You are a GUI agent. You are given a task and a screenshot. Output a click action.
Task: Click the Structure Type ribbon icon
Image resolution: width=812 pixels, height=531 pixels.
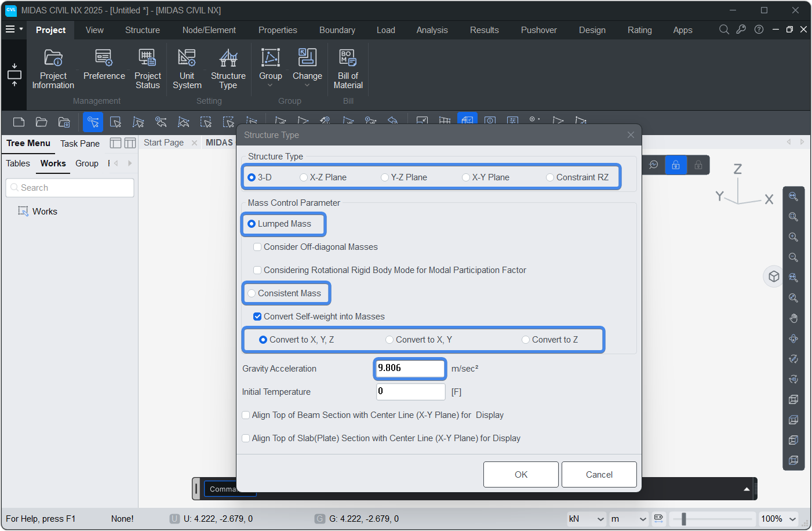click(x=228, y=69)
